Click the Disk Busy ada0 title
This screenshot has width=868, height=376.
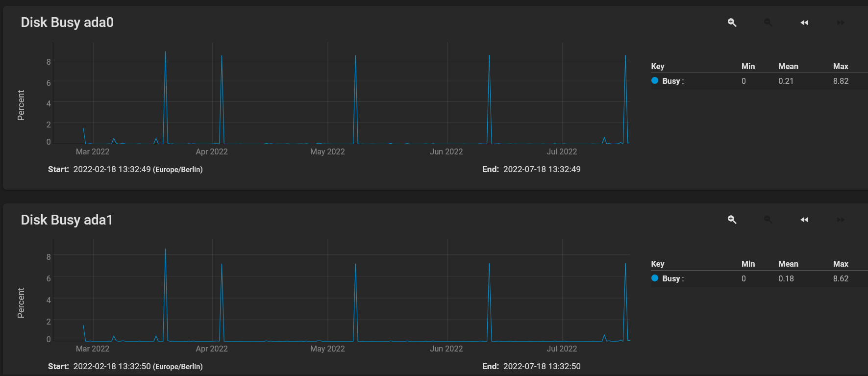pos(67,23)
